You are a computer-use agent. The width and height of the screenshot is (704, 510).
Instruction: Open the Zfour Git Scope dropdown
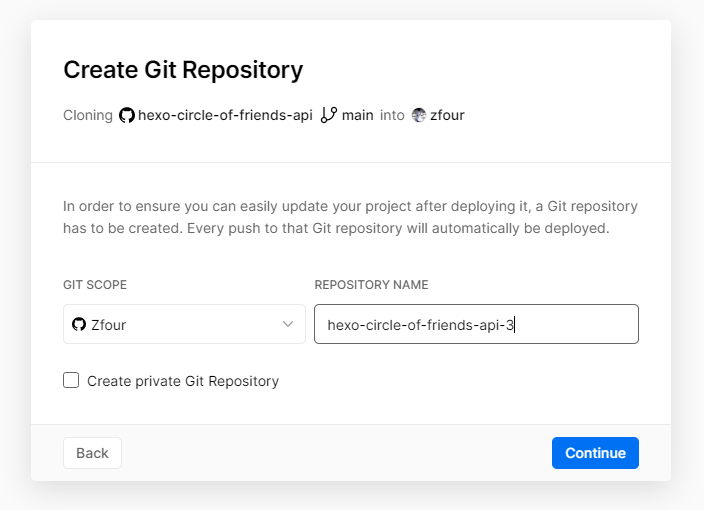coord(184,324)
